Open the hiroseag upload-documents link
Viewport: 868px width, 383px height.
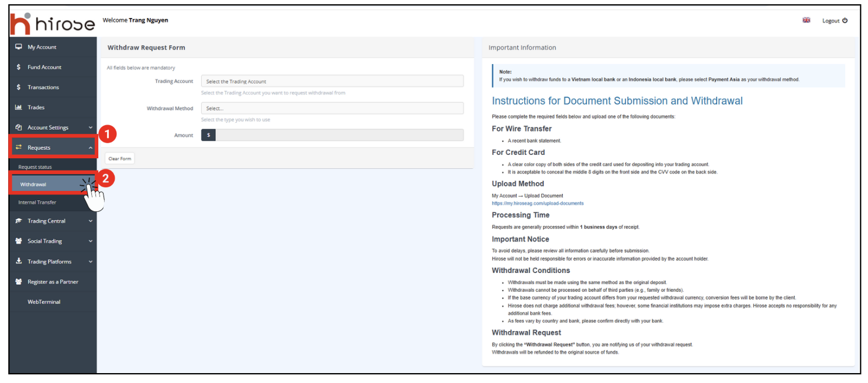538,204
